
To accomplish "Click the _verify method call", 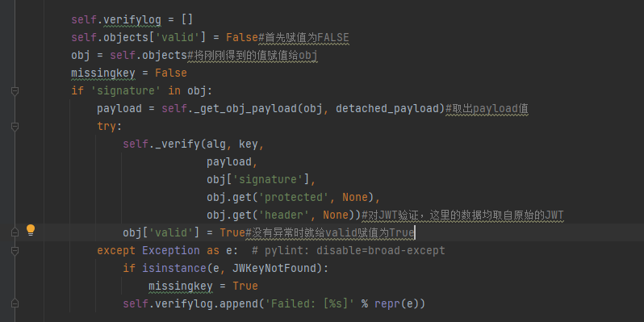I will click(178, 144).
